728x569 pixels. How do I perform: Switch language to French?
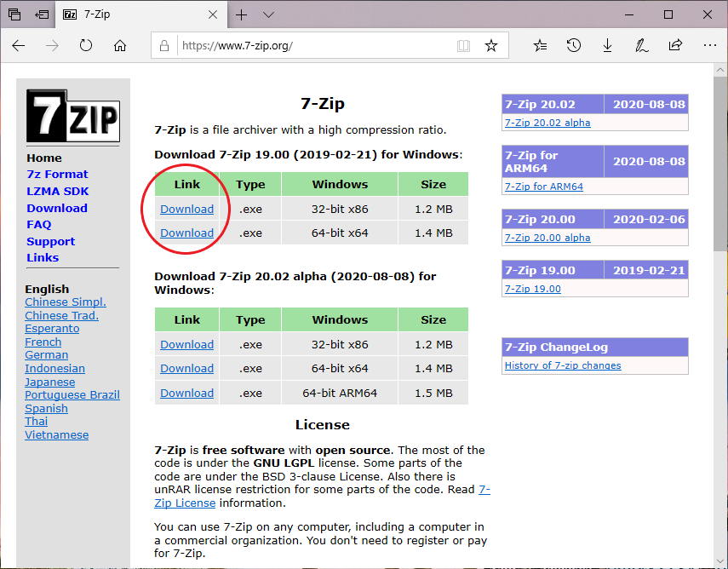(x=43, y=342)
